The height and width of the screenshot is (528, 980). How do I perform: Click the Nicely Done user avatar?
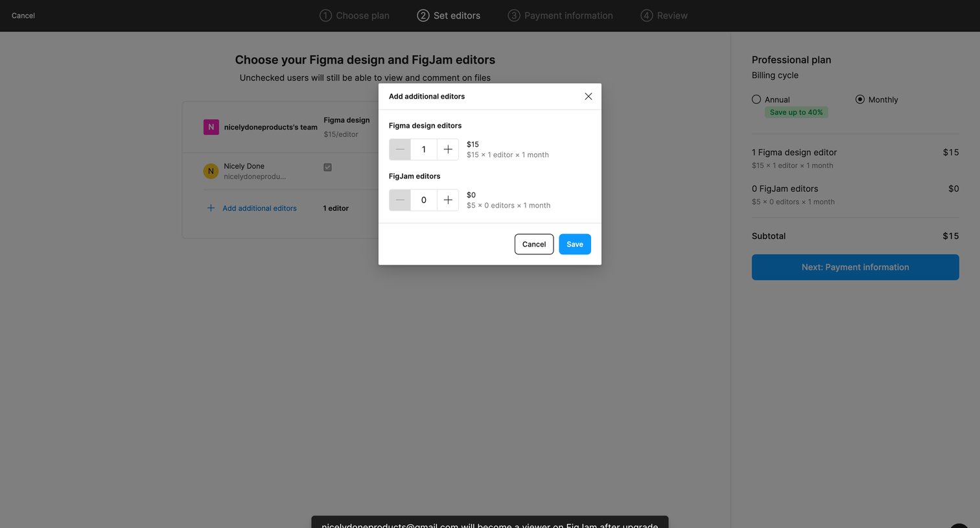point(211,171)
